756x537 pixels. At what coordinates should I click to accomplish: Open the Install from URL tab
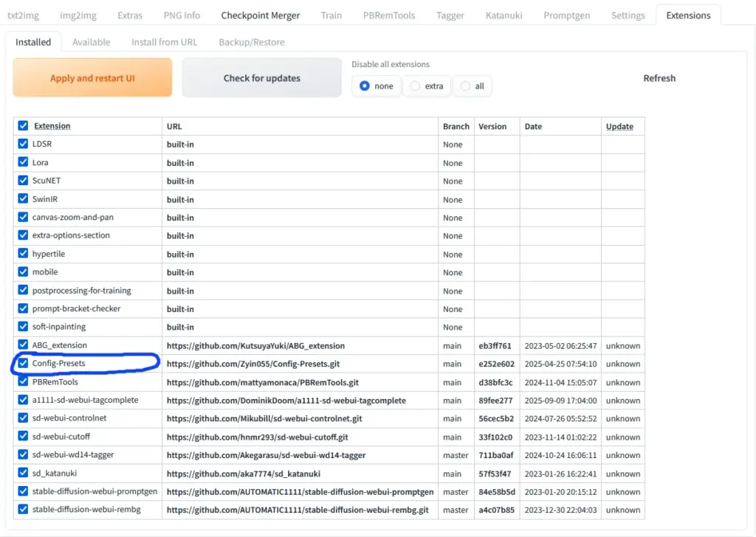(164, 42)
